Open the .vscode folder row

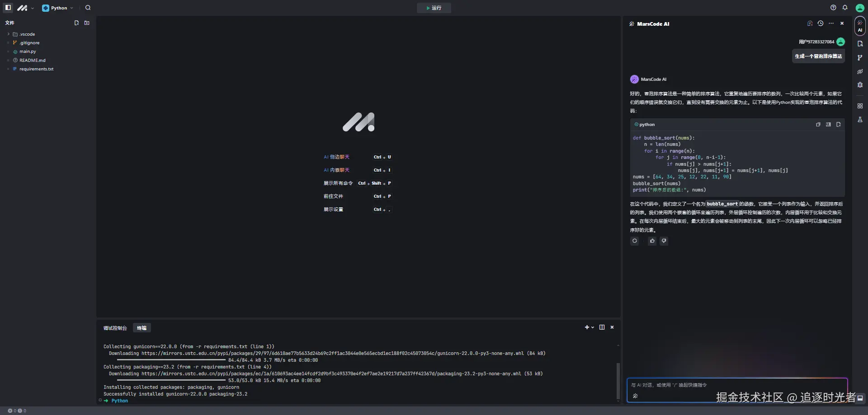[x=47, y=34]
